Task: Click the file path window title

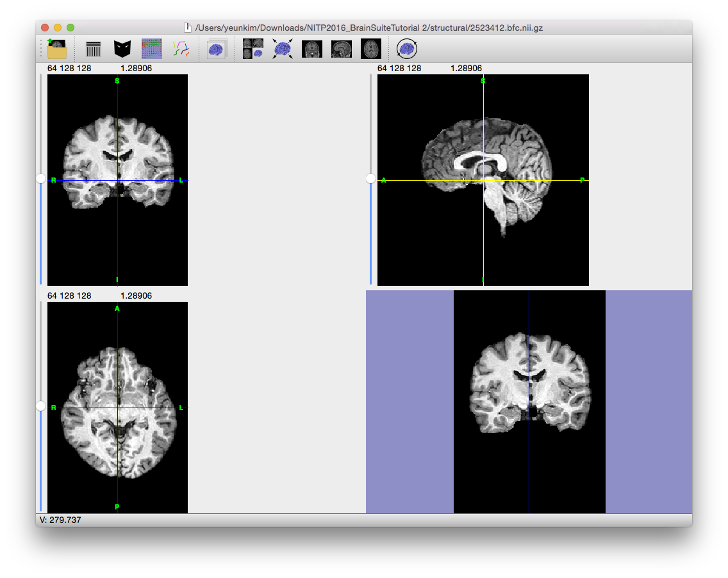Action: point(369,28)
